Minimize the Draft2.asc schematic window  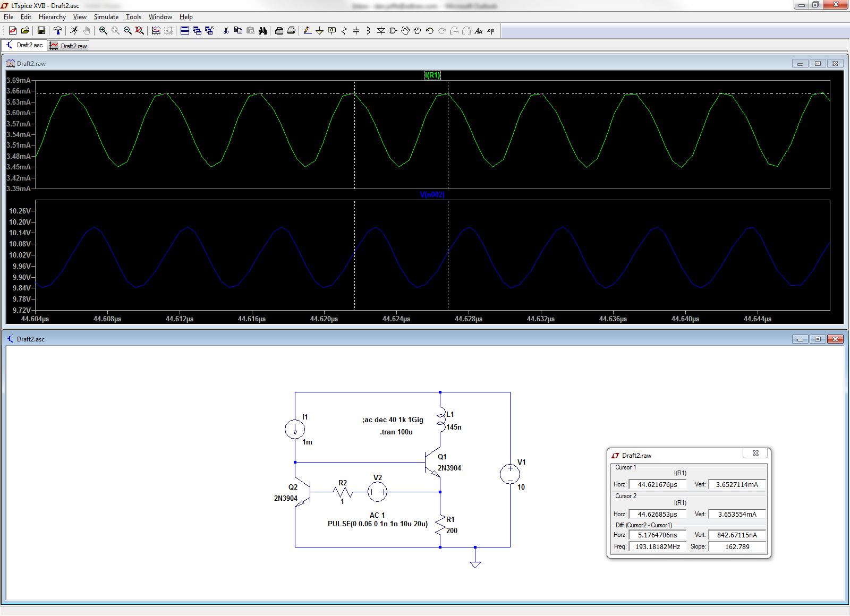[x=800, y=339]
